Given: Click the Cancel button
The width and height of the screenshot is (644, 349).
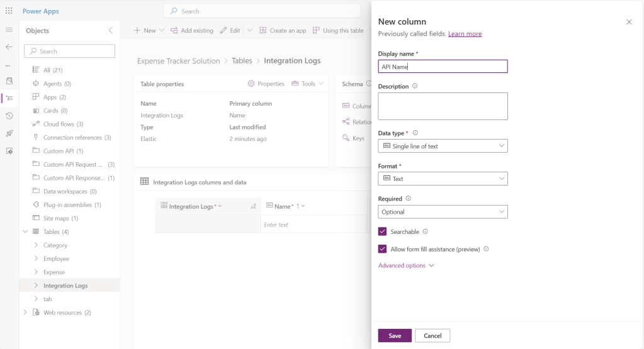Looking at the screenshot, I should pyautogui.click(x=432, y=335).
